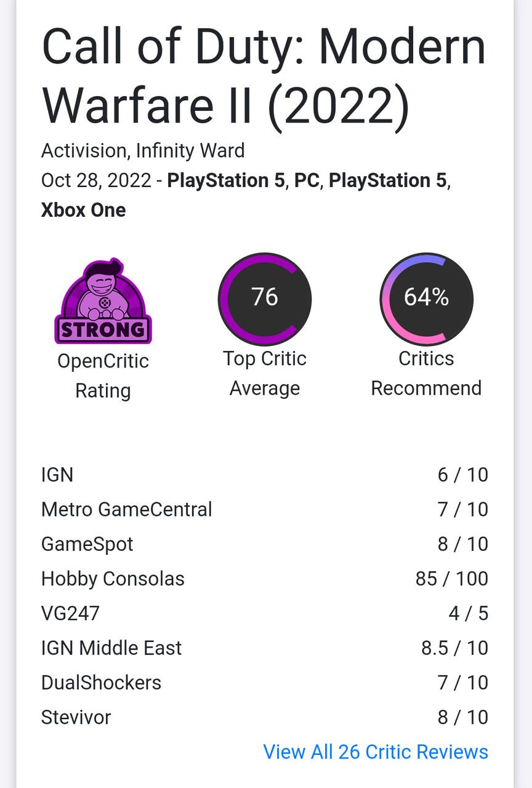
Task: Click the Activision, Infinity Ward developer text
Action: (143, 151)
